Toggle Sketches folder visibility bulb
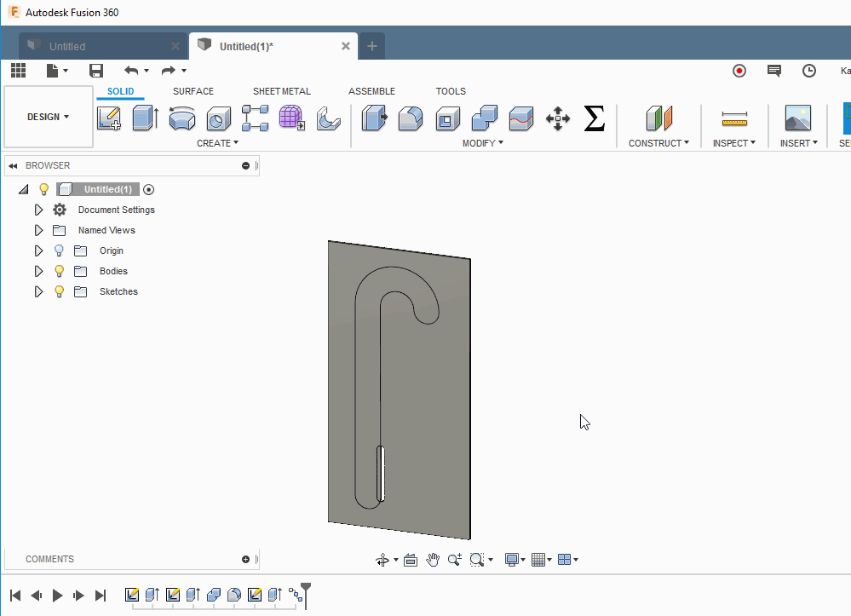 point(59,291)
